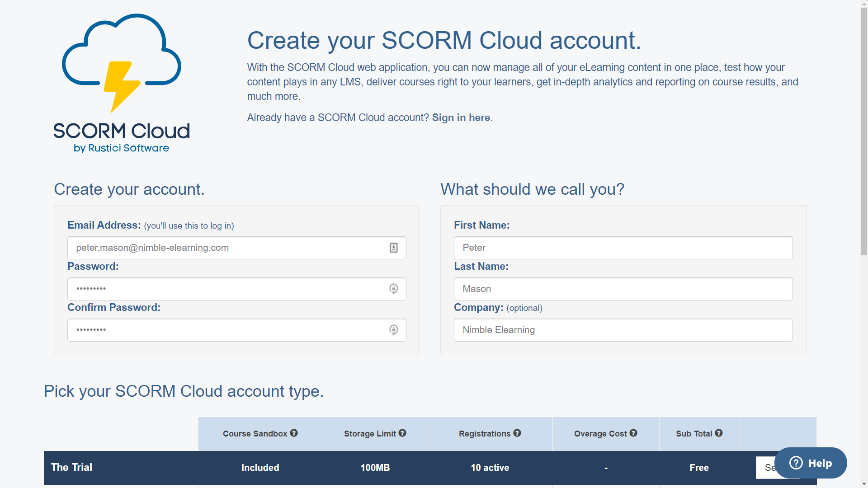Click the 'Sub Total' column header text
Image resolution: width=868 pixels, height=488 pixels.
pyautogui.click(x=694, y=433)
